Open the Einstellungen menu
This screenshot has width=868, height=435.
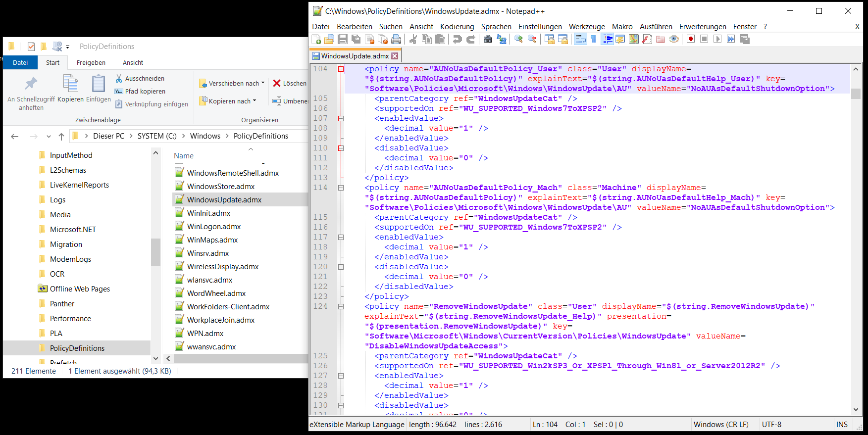(540, 27)
